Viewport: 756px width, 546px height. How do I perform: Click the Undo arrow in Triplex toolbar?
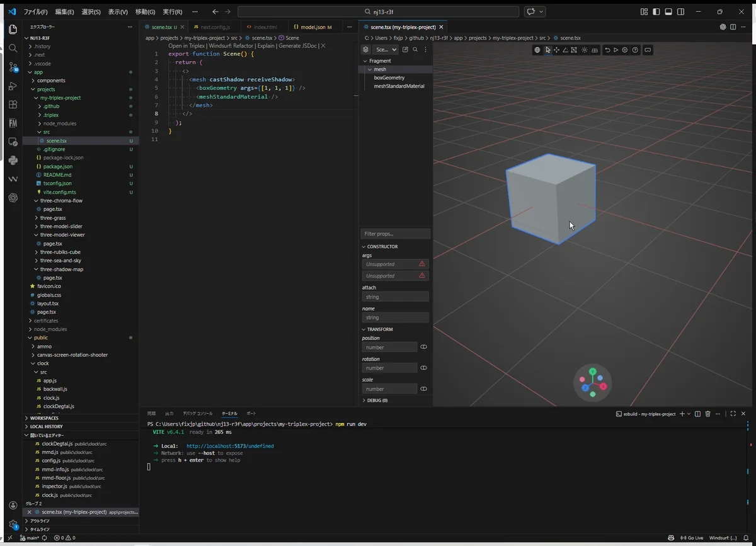pyautogui.click(x=607, y=50)
